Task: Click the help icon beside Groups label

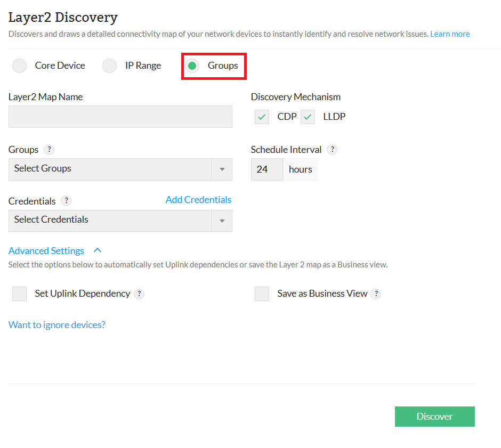Action: (x=49, y=150)
